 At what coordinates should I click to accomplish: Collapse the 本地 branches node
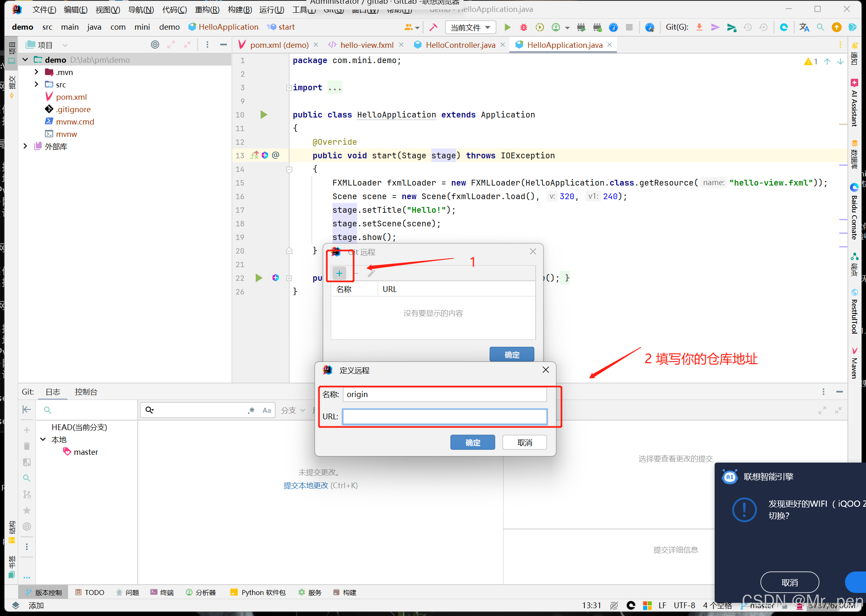pos(43,440)
